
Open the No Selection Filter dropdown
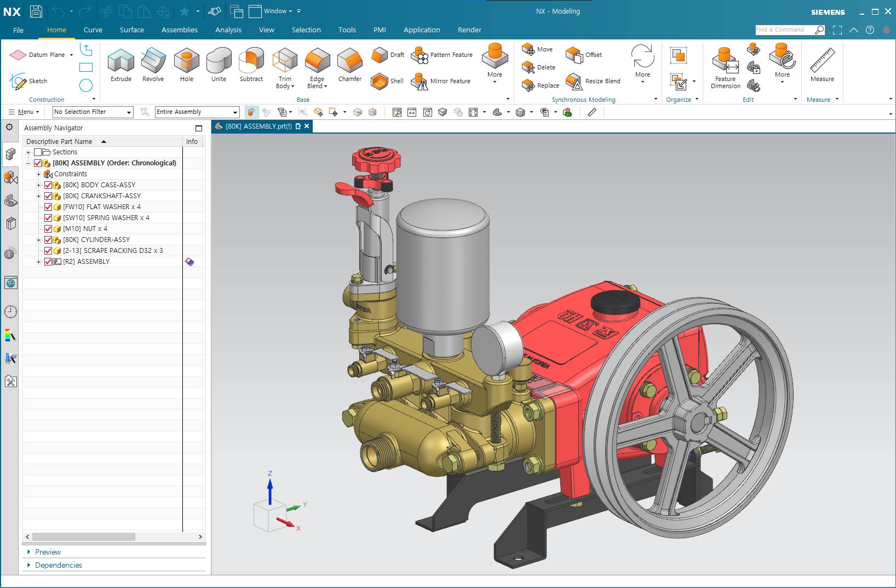[93, 112]
